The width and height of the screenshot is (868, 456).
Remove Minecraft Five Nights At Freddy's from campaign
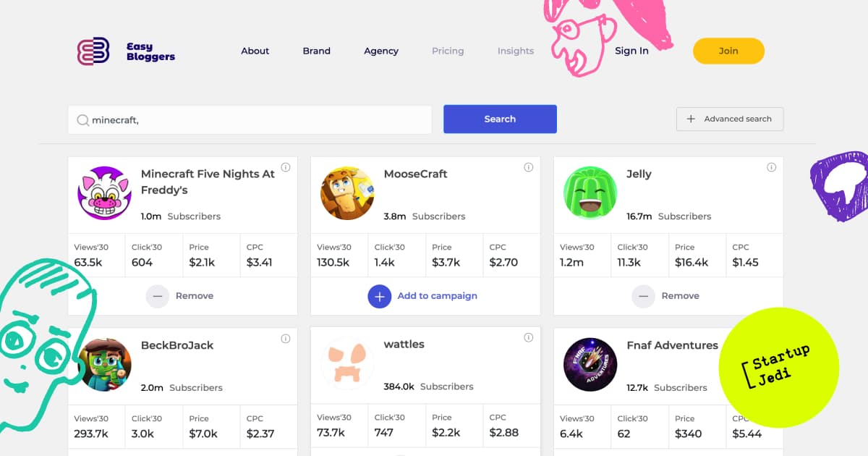click(x=181, y=296)
